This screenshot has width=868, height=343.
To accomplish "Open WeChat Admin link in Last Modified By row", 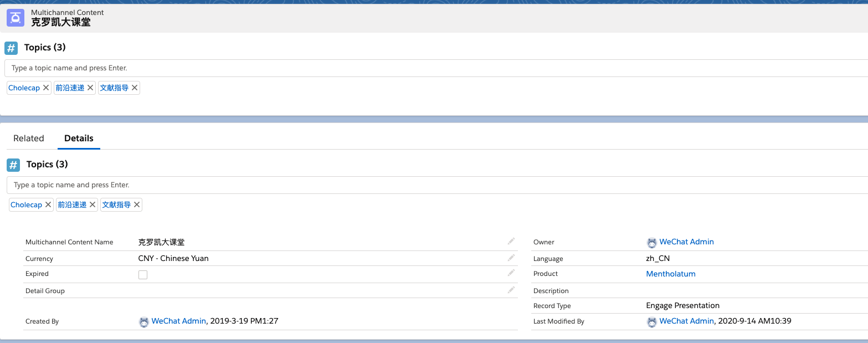I will point(686,321).
